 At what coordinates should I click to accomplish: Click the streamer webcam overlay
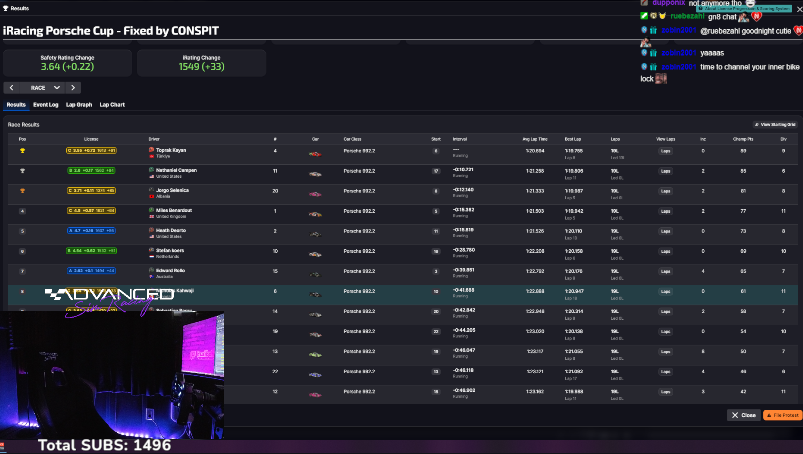pyautogui.click(x=112, y=375)
